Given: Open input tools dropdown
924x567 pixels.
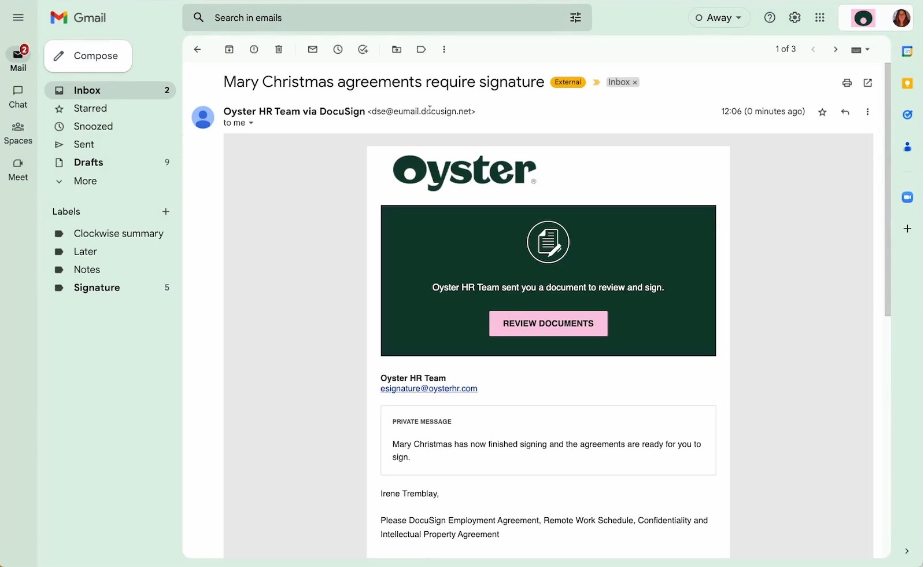Looking at the screenshot, I should pos(860,50).
